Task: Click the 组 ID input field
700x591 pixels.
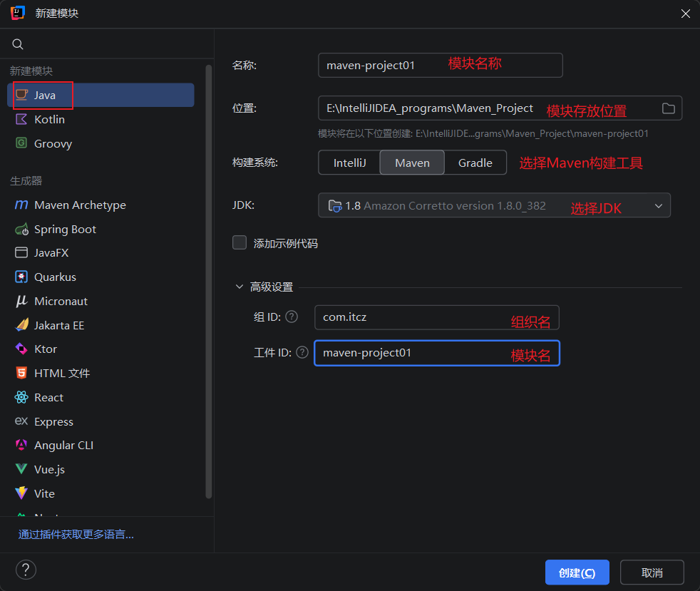Action: pos(436,317)
